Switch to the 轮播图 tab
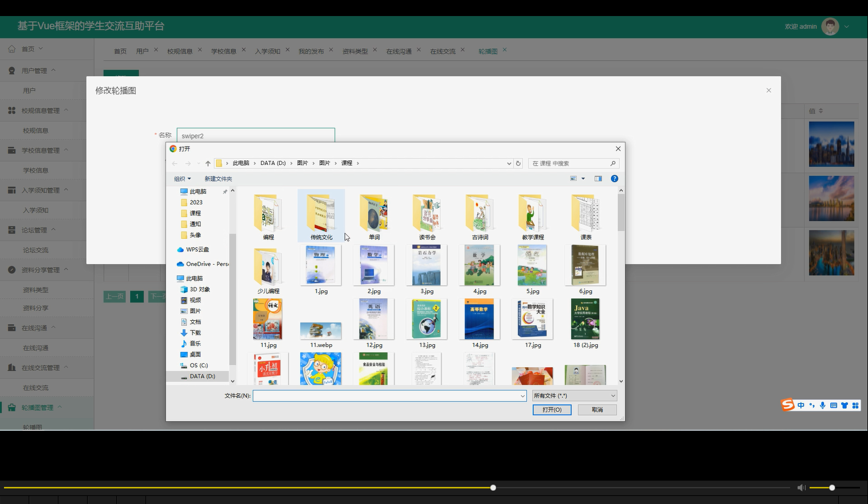The width and height of the screenshot is (868, 504). (x=488, y=51)
